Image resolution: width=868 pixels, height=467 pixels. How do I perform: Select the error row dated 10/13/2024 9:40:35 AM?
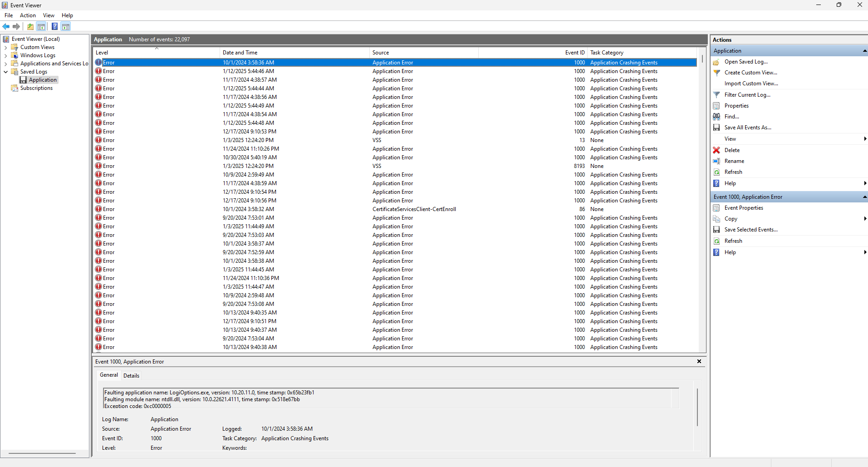click(x=395, y=313)
